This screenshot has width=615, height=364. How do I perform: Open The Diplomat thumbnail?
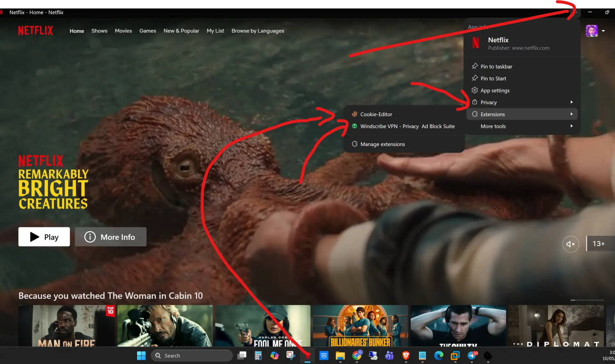tap(556, 326)
